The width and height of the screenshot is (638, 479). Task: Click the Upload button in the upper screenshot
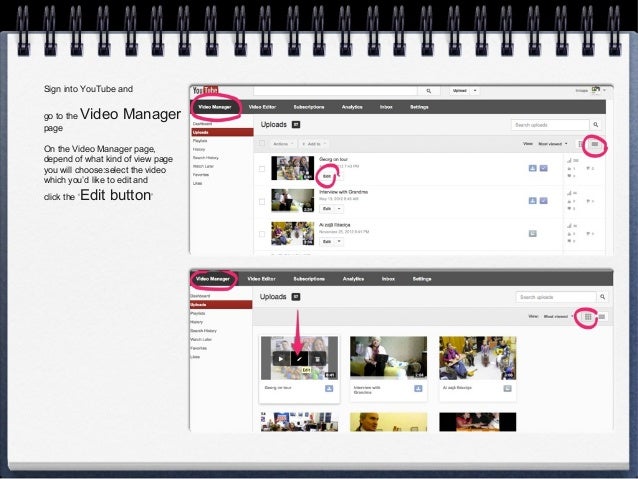pos(459,90)
